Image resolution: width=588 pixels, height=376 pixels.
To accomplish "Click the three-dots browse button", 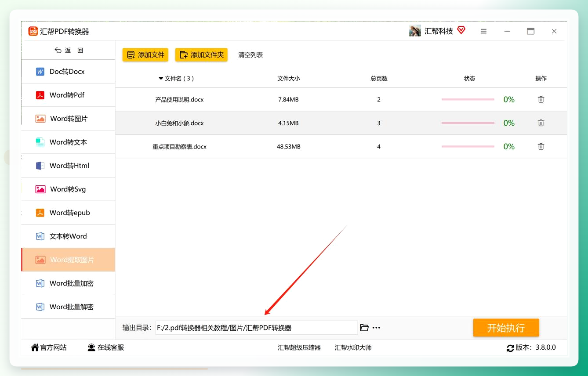I will [x=376, y=328].
